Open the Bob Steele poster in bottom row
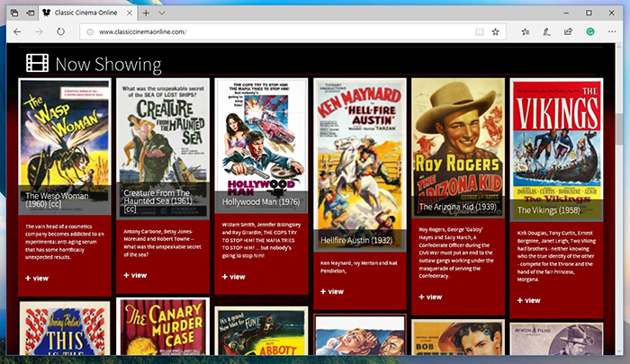The height and width of the screenshot is (364, 630). (458, 337)
